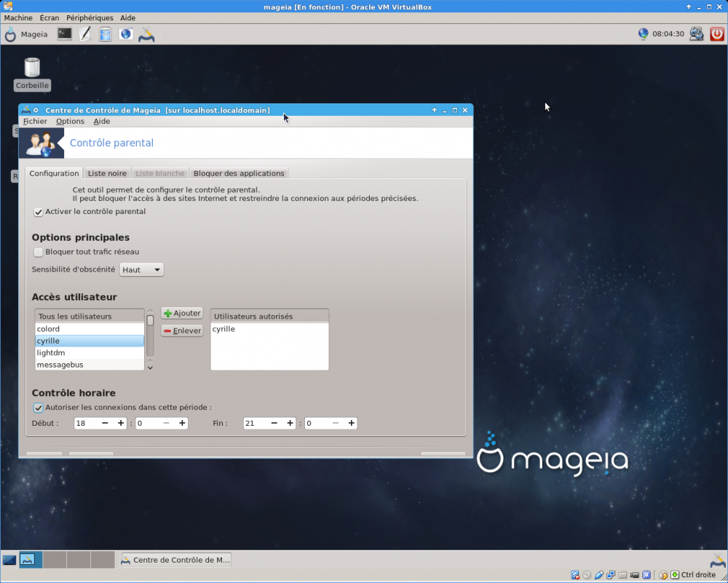Open the VirtualBox Périphériques menu
This screenshot has height=583, width=728.
coord(90,17)
